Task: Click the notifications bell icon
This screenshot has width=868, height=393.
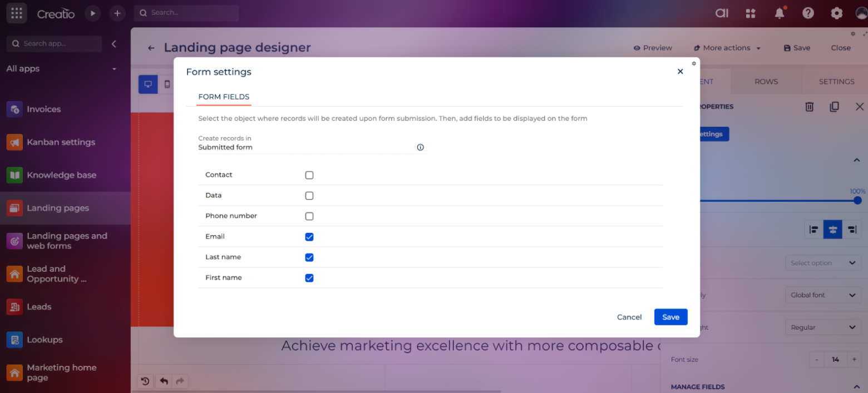Action: [x=780, y=13]
